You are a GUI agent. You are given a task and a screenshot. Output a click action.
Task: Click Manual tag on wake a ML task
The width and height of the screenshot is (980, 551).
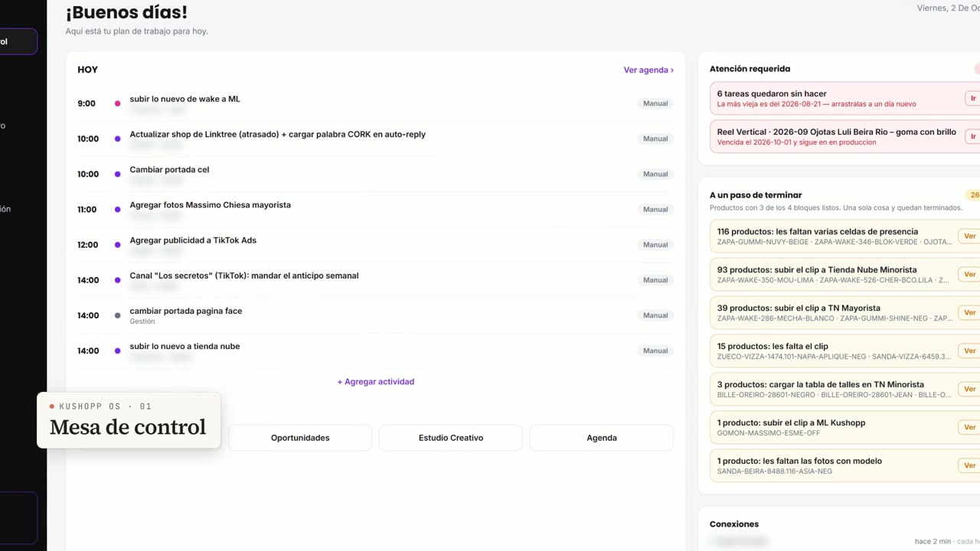tap(655, 103)
